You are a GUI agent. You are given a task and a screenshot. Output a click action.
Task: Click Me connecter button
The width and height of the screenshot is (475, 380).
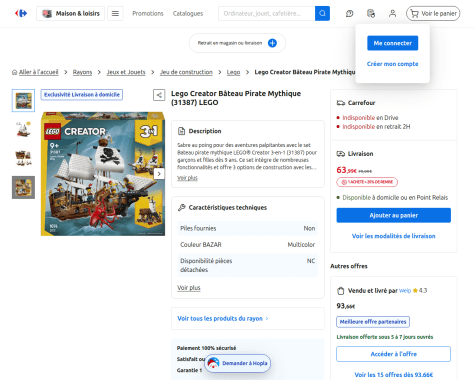click(x=393, y=43)
